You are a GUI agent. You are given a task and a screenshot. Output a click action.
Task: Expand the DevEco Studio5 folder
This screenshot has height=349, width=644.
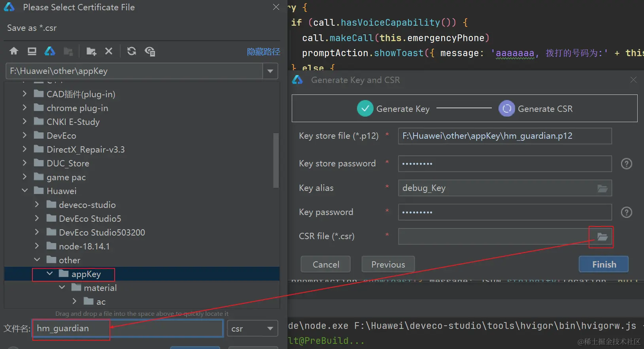pos(37,218)
